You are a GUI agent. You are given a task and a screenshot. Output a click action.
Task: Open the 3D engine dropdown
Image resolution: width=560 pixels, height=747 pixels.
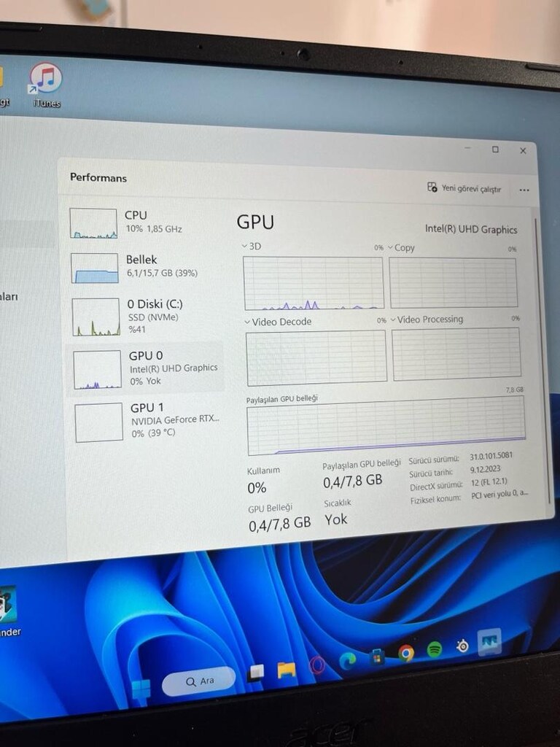pyautogui.click(x=252, y=247)
